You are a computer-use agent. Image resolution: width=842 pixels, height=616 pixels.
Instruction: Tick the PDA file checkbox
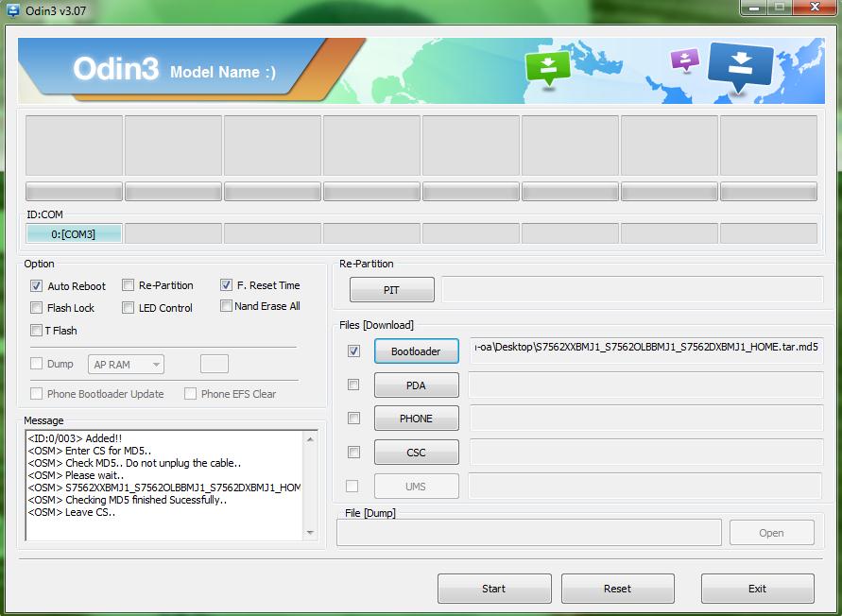click(x=353, y=385)
